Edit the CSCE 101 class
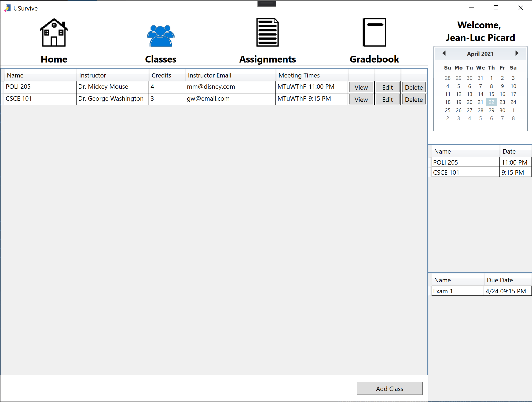The height and width of the screenshot is (402, 532). [x=387, y=99]
